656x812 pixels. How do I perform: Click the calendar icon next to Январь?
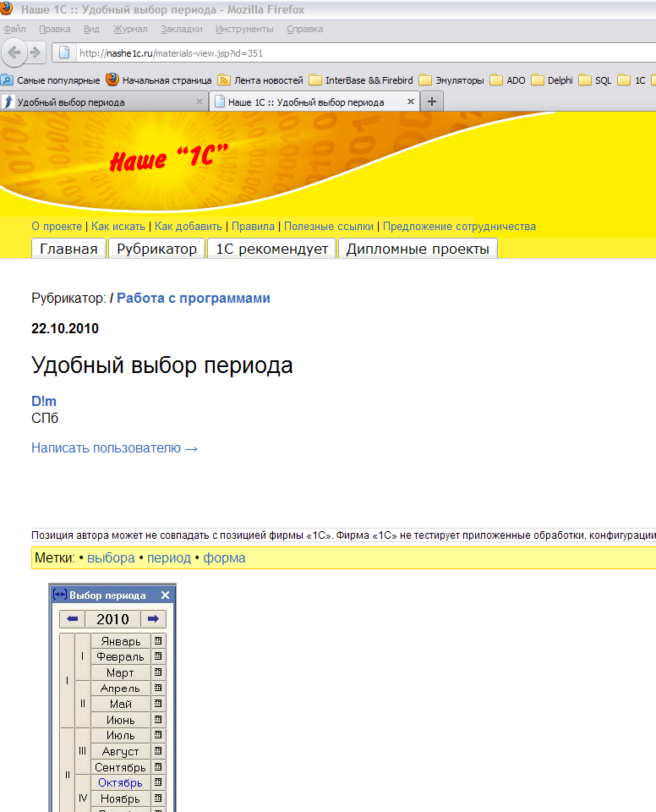(158, 640)
